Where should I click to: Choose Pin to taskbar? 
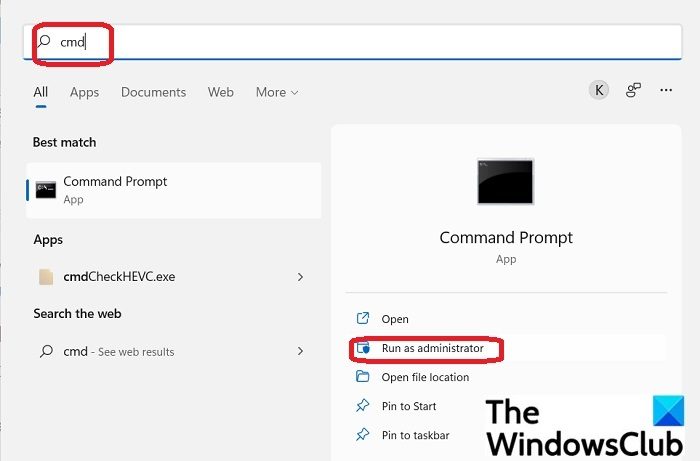[415, 435]
